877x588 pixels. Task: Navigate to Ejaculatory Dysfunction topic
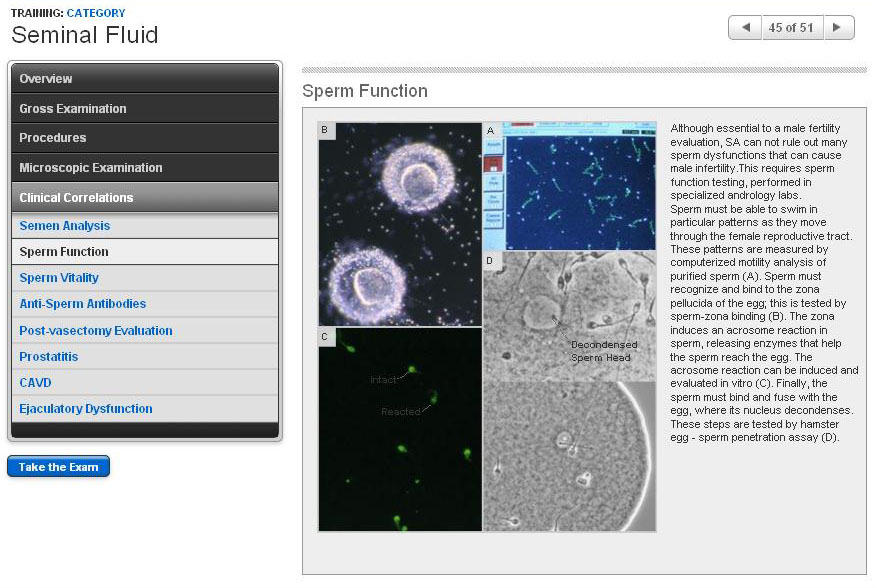coord(86,409)
